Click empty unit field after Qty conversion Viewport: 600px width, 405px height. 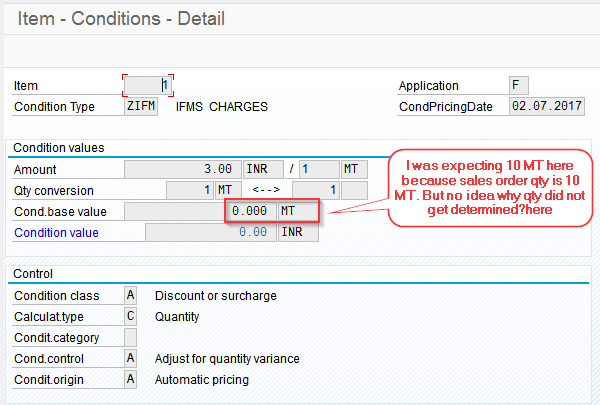pos(354,190)
